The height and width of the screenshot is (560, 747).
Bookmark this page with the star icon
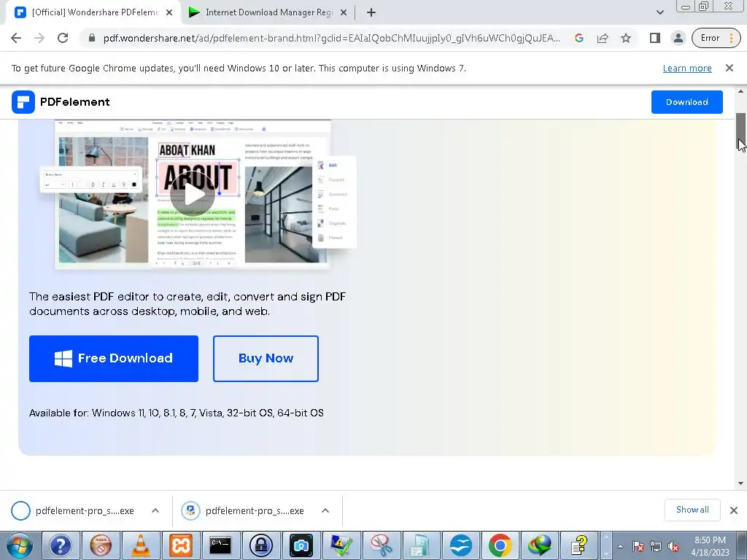point(625,38)
